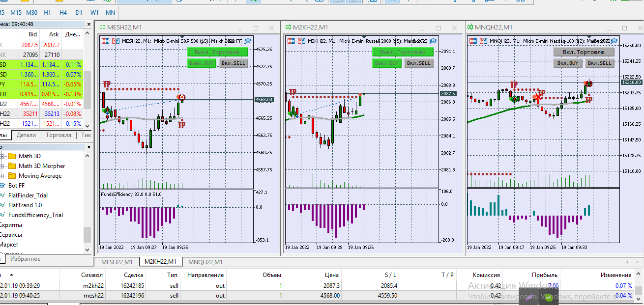Switch to MNQH22,M1 chart tab
The height and width of the screenshot is (305, 644).
[x=205, y=262]
